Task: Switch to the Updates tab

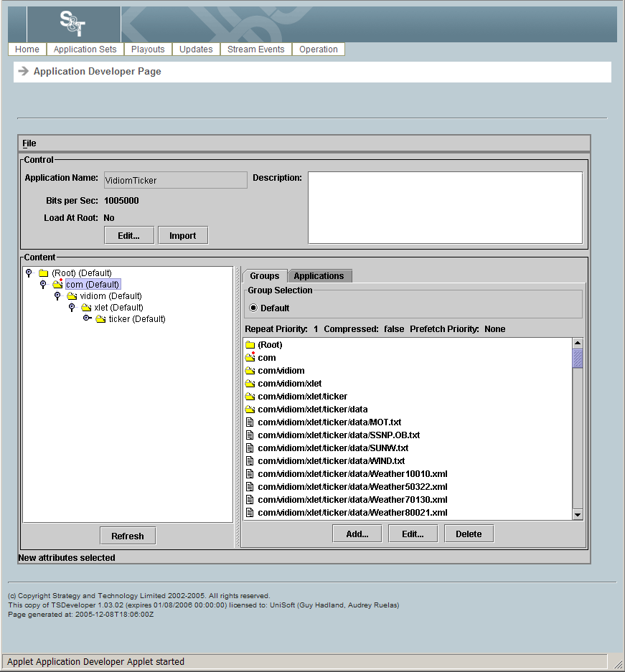Action: pos(196,49)
